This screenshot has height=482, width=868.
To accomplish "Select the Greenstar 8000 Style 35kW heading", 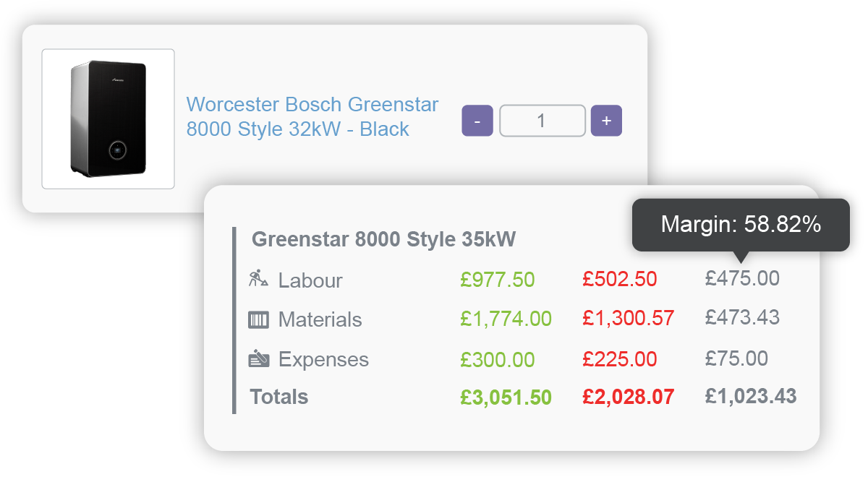I will [383, 239].
